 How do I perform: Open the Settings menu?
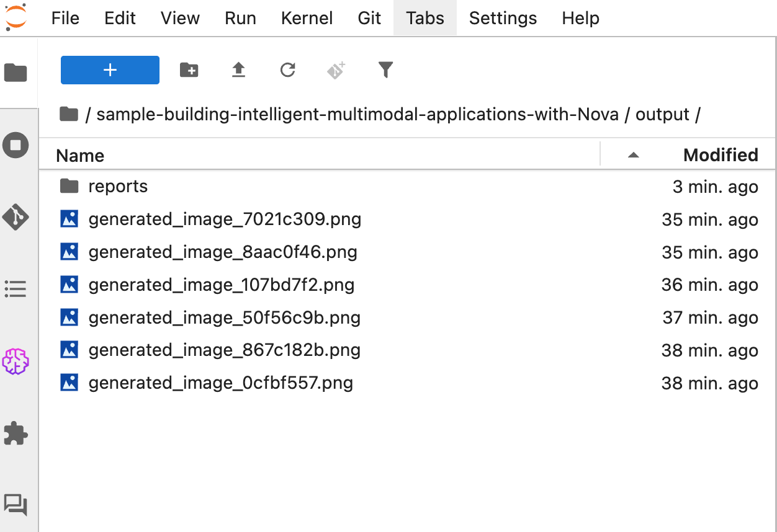click(503, 18)
